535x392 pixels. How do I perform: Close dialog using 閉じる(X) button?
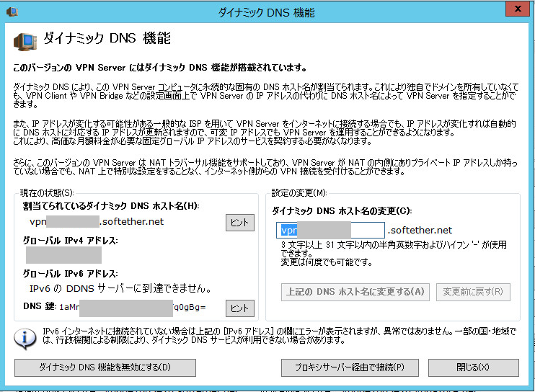coord(473,367)
